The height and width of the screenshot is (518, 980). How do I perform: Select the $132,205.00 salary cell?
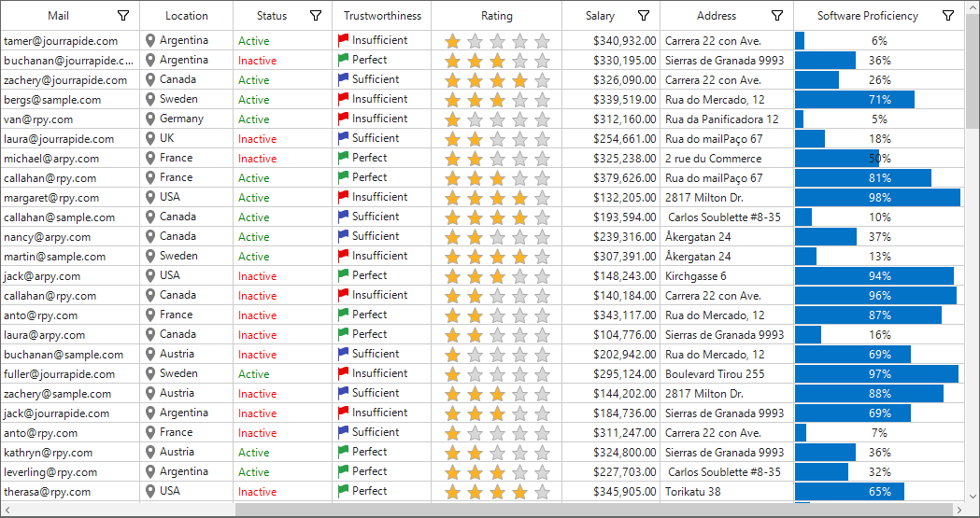611,198
